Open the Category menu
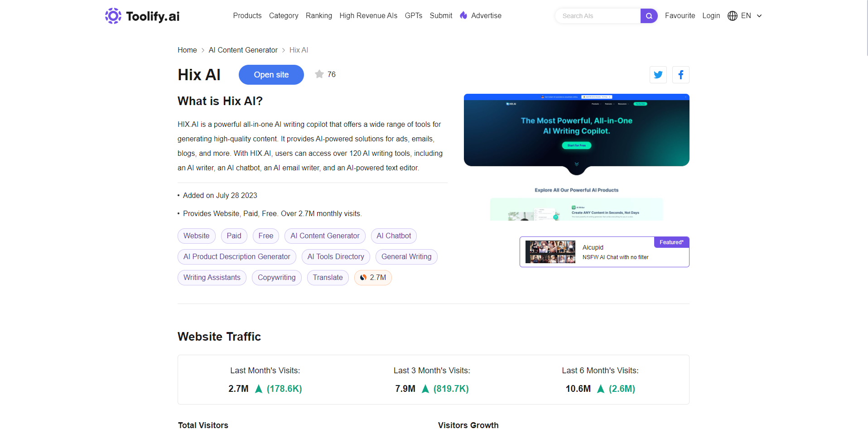Screen dimensions: 868x429 coord(284,15)
